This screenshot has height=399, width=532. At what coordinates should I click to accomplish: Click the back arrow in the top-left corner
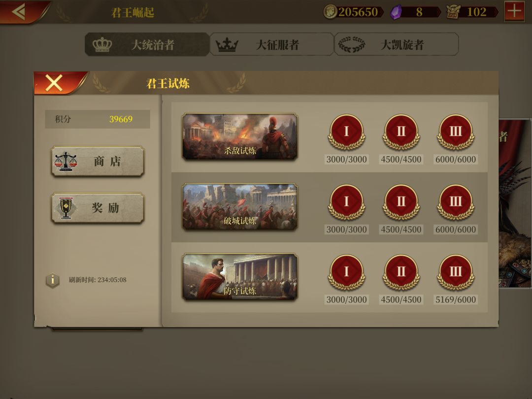(x=19, y=11)
